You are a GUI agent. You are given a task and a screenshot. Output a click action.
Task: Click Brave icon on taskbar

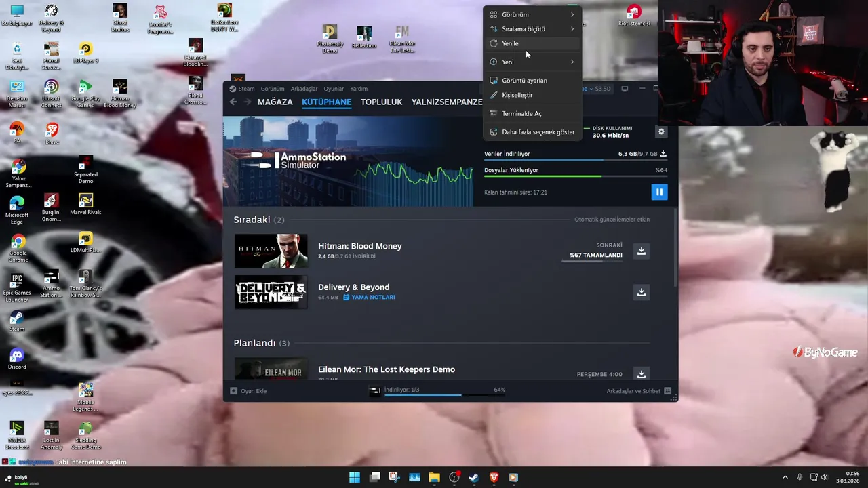pyautogui.click(x=494, y=477)
